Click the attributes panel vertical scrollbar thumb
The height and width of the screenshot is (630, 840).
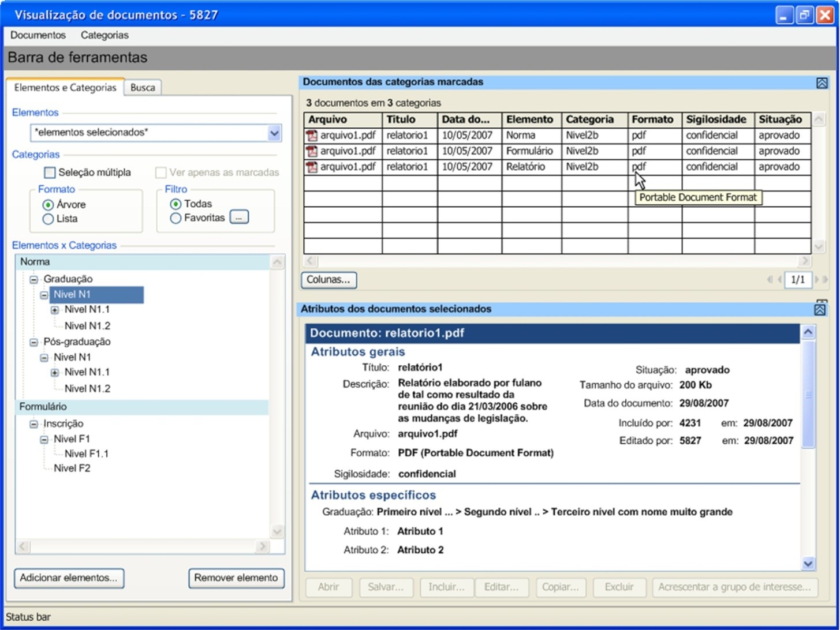click(808, 394)
